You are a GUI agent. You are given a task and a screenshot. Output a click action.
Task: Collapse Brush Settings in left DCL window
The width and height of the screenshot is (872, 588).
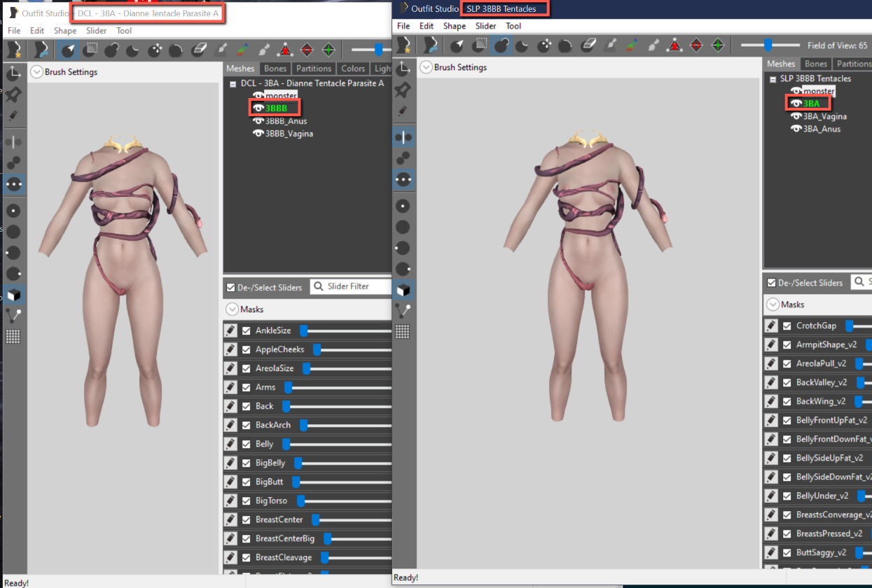36,71
